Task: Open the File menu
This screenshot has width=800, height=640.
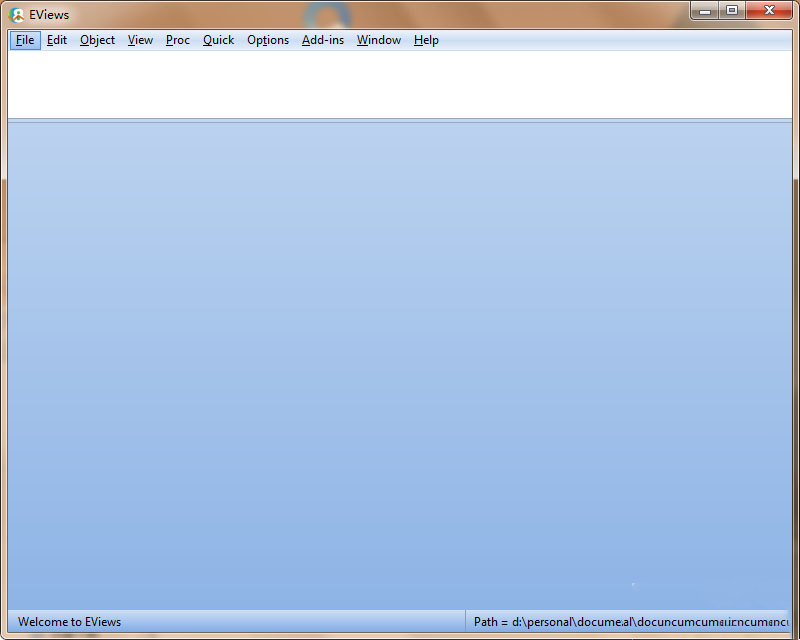Action: pyautogui.click(x=24, y=40)
